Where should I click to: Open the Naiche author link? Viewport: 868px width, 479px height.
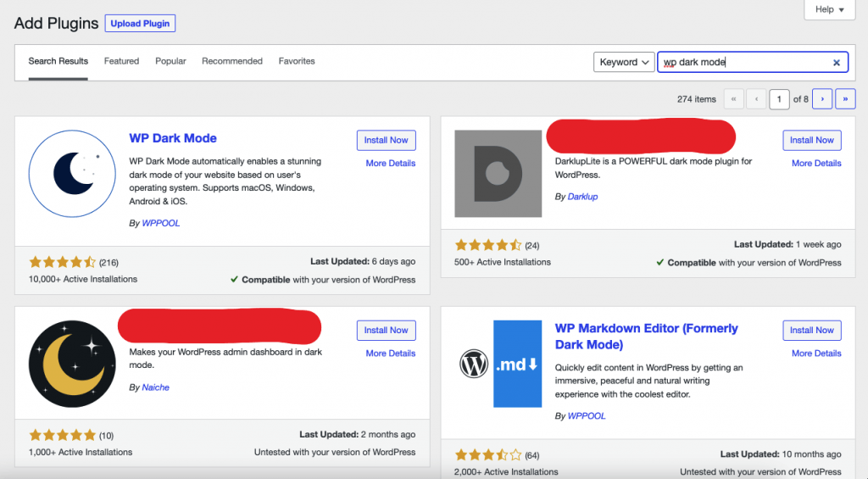pyautogui.click(x=155, y=387)
